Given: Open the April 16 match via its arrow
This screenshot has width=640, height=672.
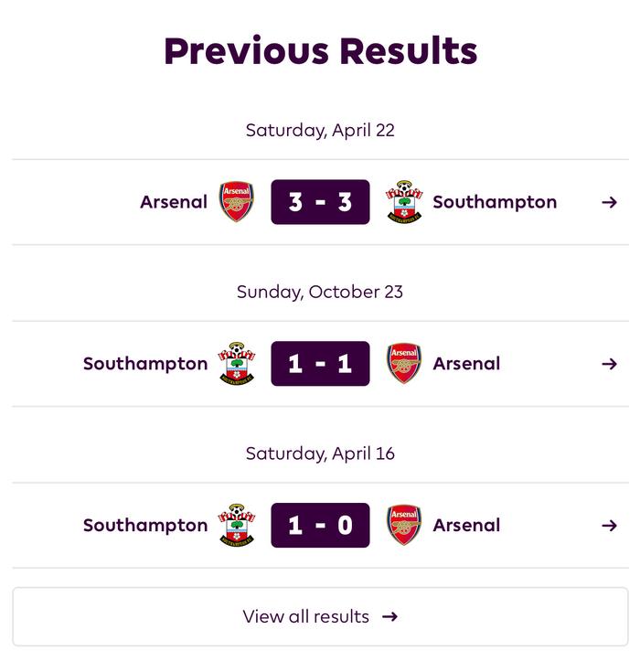Looking at the screenshot, I should pos(609,526).
